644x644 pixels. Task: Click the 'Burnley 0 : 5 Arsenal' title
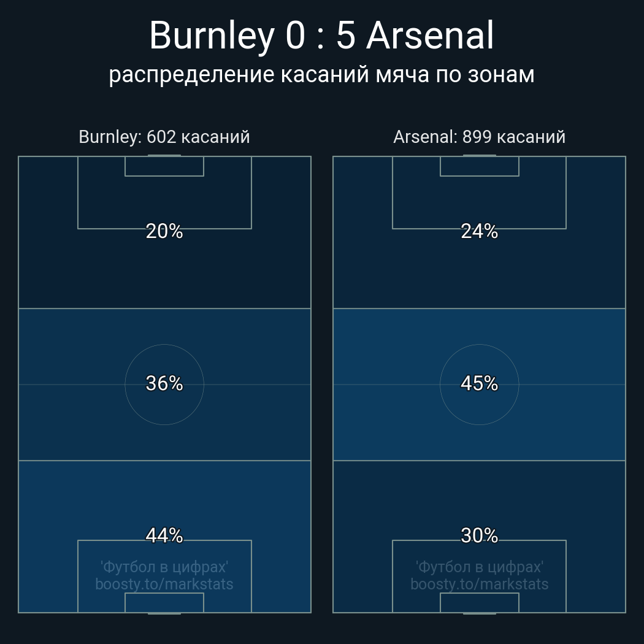click(321, 36)
